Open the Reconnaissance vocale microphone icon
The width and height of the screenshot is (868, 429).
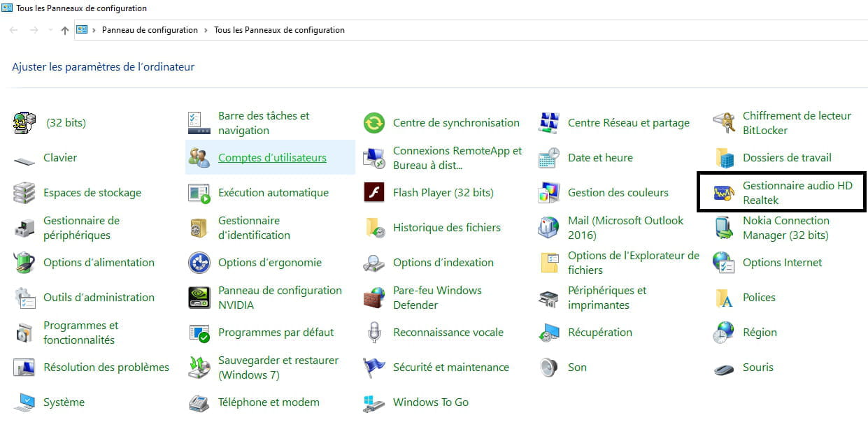[x=374, y=333]
